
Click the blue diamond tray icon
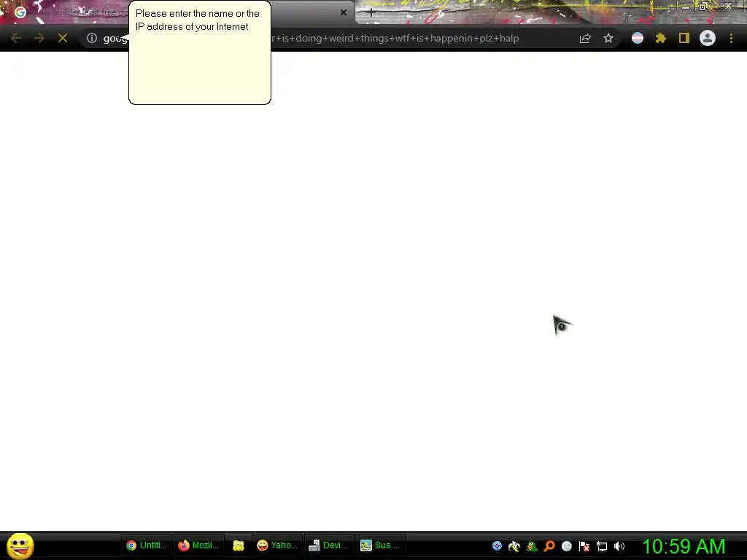pos(497,546)
